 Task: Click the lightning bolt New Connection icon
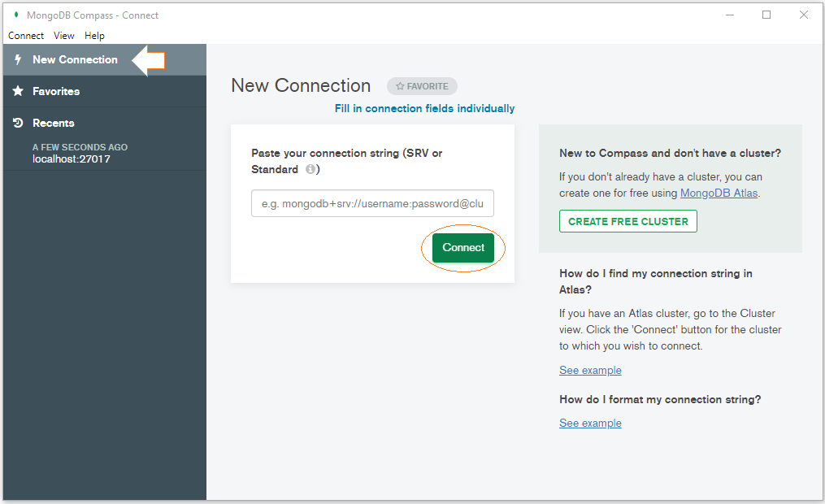click(18, 59)
